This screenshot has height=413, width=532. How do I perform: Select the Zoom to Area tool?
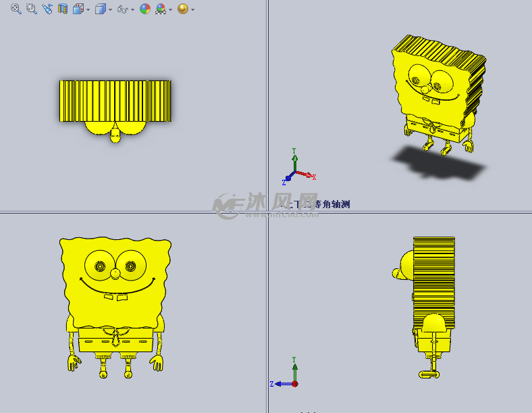coord(32,9)
